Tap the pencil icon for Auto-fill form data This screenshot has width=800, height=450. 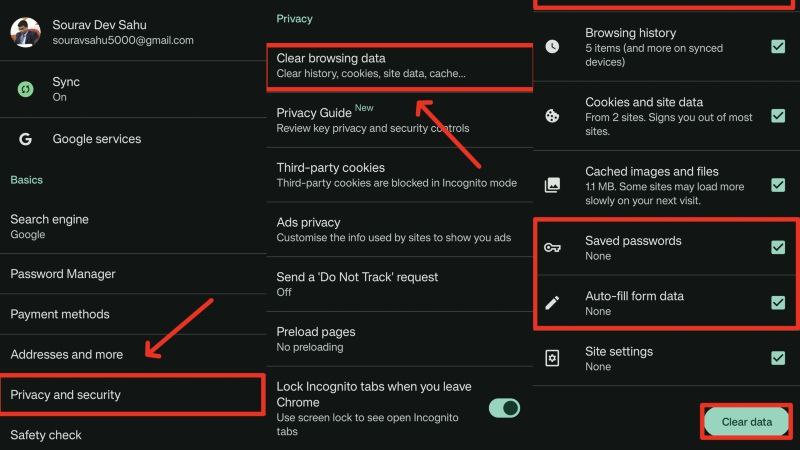552,303
